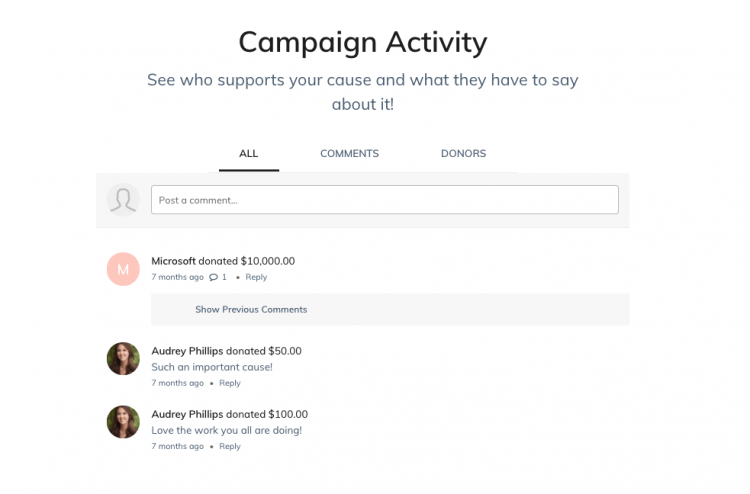Reply to the 'Love the work you all are doing!' comment

point(230,446)
